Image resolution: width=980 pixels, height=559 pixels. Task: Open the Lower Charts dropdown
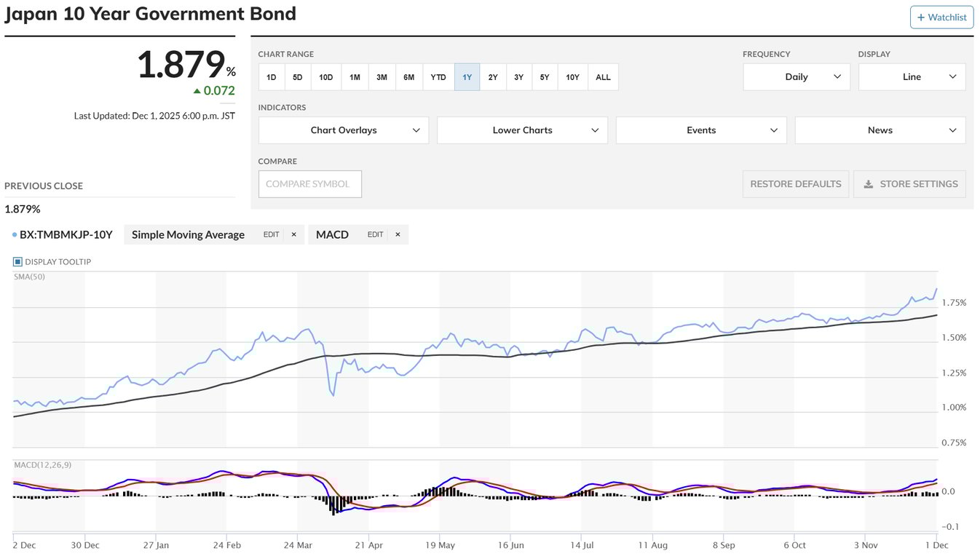point(522,130)
